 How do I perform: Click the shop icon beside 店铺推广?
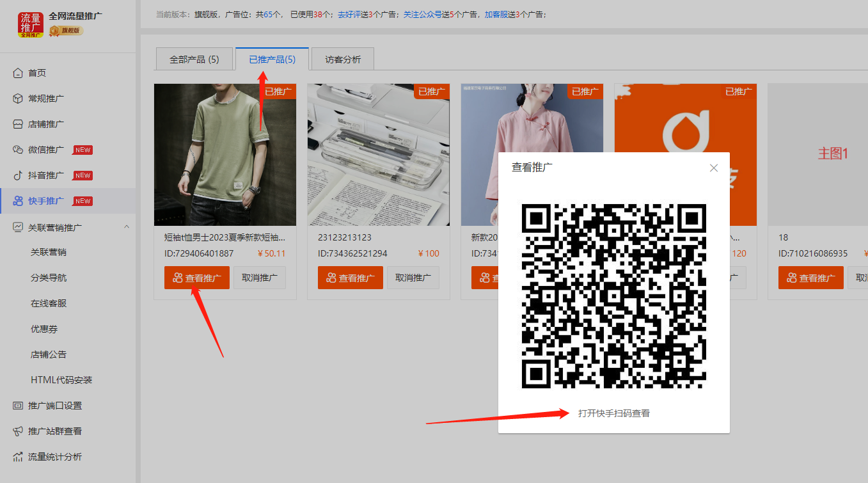18,124
